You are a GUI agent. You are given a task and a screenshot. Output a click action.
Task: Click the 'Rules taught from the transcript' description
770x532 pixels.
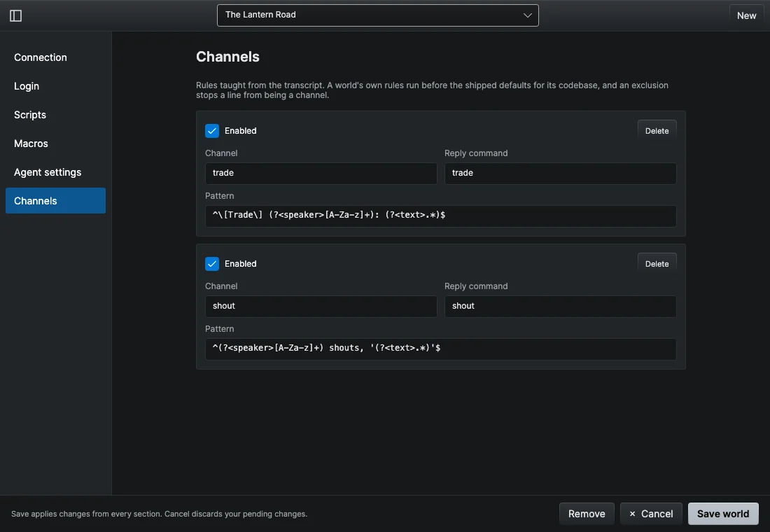pos(432,90)
